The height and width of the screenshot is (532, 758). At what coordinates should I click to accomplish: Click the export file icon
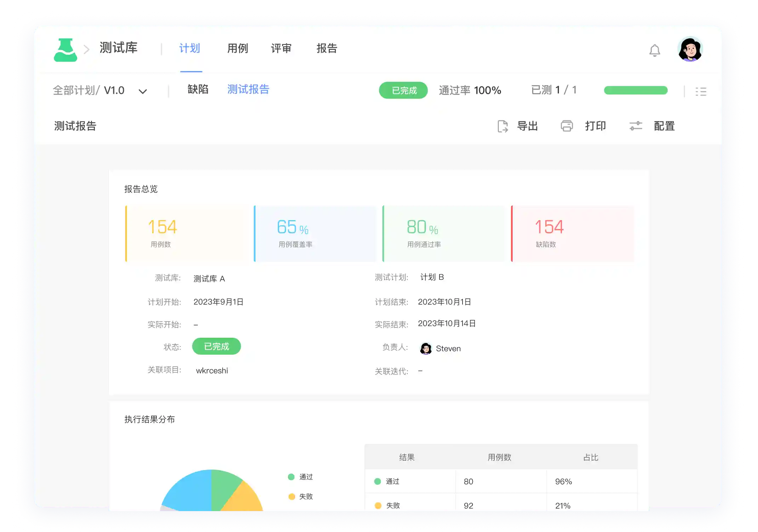503,126
